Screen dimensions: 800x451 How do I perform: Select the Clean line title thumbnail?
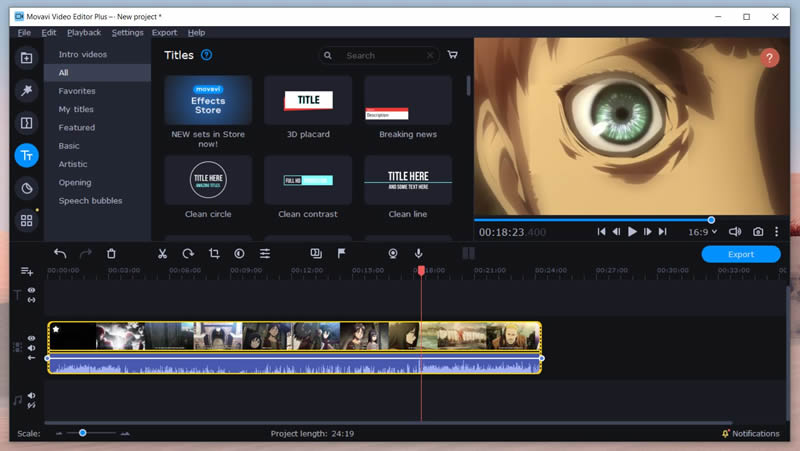coord(408,180)
